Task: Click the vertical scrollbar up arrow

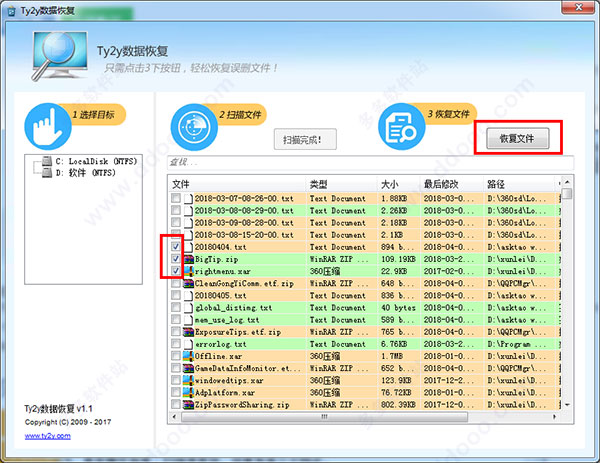Action: tap(567, 182)
